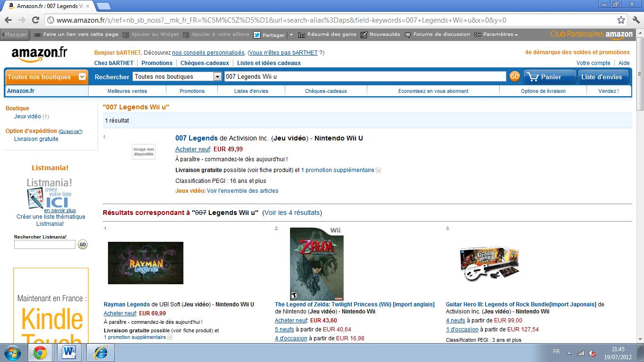Open the 007 Legends product link
The height and width of the screenshot is (362, 644).
click(196, 138)
